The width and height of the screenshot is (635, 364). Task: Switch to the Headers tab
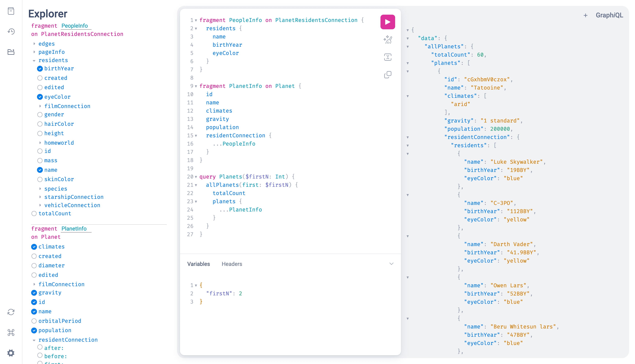click(x=232, y=264)
